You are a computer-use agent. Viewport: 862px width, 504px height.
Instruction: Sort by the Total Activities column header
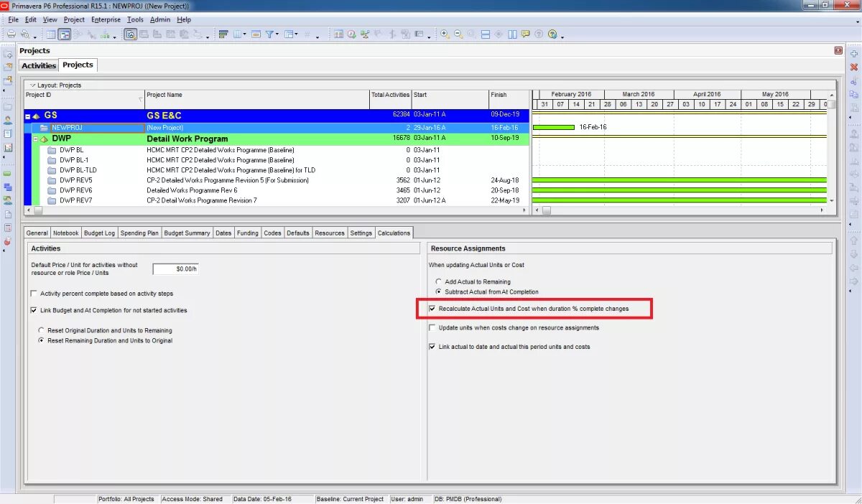pyautogui.click(x=391, y=98)
